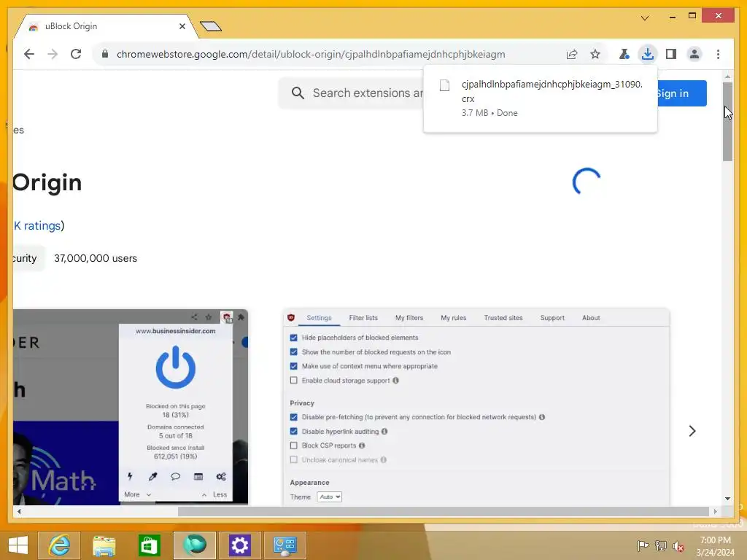The width and height of the screenshot is (747, 560).
Task: Open the Theme Auto dropdown
Action: [x=329, y=497]
